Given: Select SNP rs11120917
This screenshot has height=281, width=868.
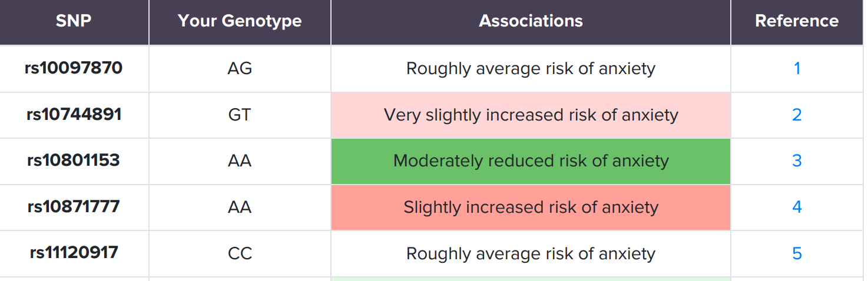Looking at the screenshot, I should click(74, 253).
